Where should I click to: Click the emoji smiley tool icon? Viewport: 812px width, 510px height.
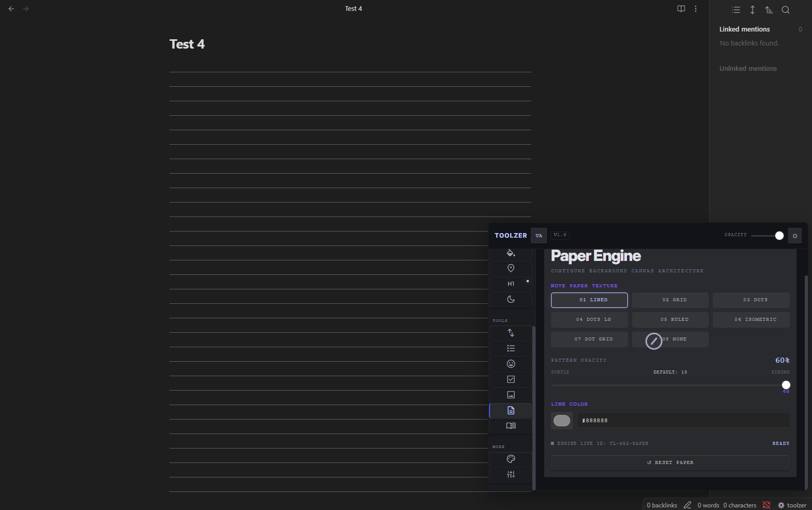click(x=511, y=364)
